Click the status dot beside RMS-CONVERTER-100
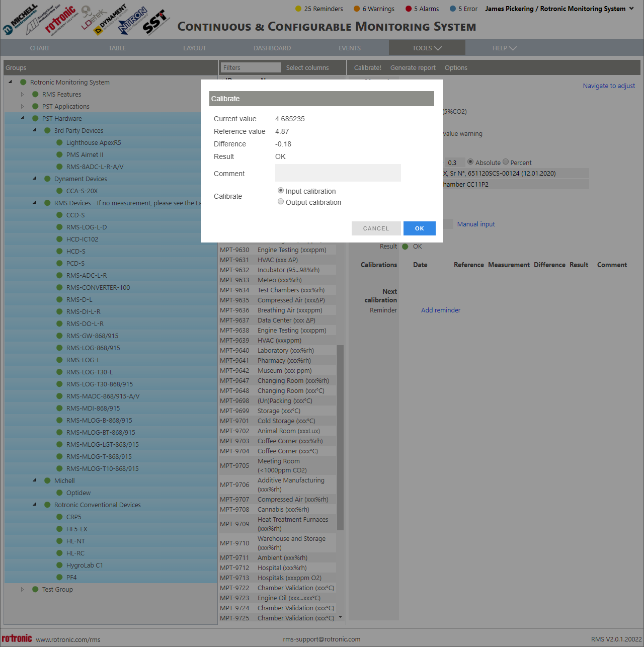This screenshot has height=647, width=644. [x=59, y=287]
